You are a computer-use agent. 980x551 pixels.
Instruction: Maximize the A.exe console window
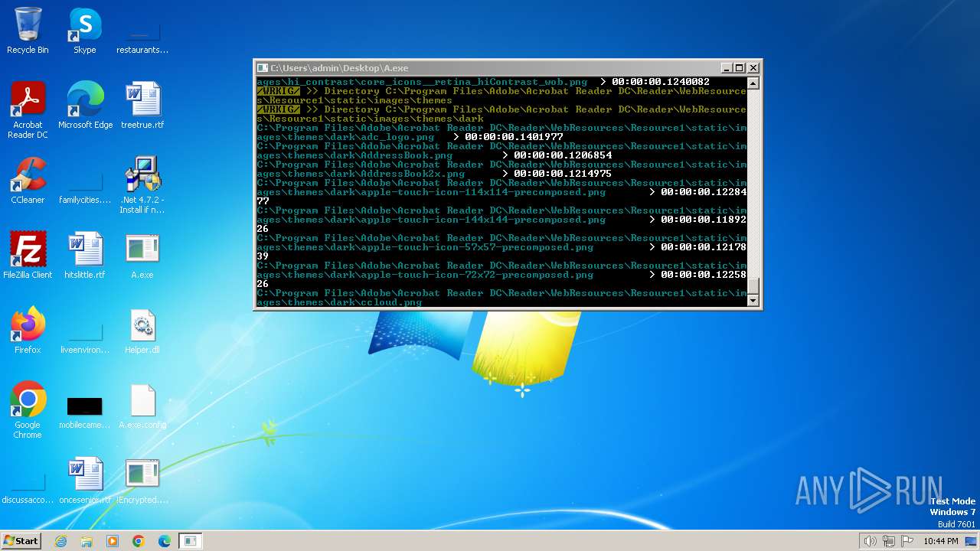(740, 68)
